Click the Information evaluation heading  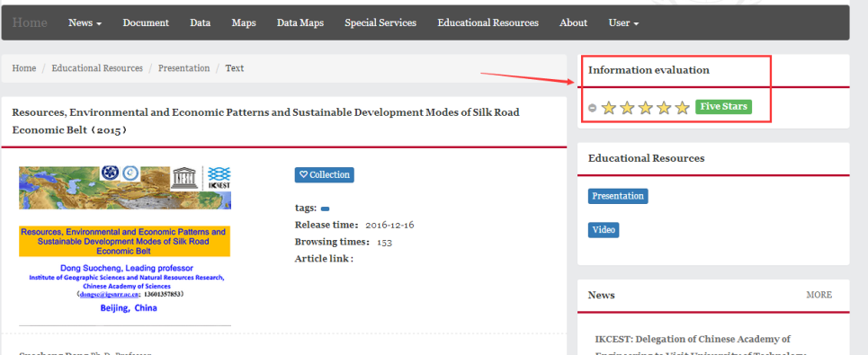coord(649,70)
